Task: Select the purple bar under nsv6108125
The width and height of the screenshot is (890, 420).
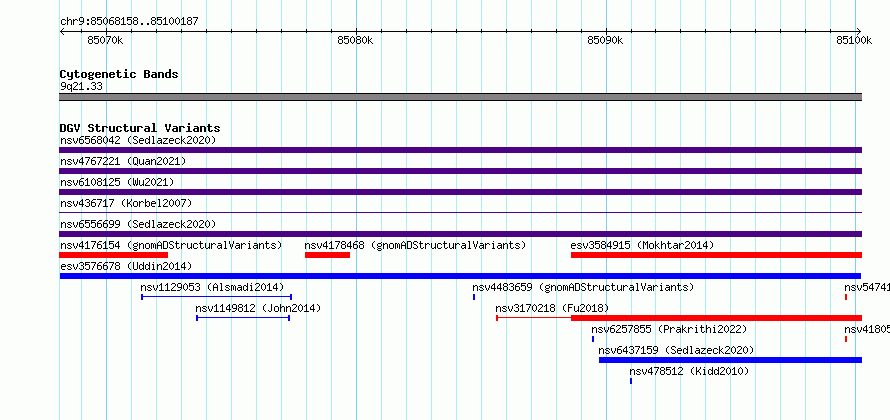Action: pos(460,192)
